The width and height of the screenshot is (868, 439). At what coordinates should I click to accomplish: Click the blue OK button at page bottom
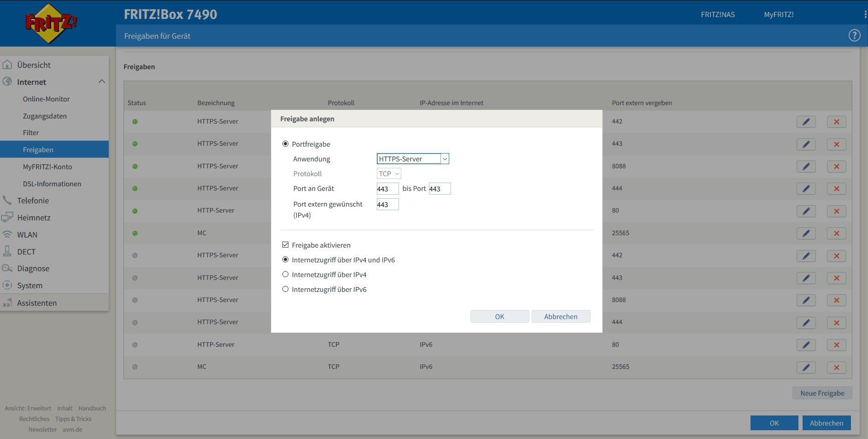[774, 423]
